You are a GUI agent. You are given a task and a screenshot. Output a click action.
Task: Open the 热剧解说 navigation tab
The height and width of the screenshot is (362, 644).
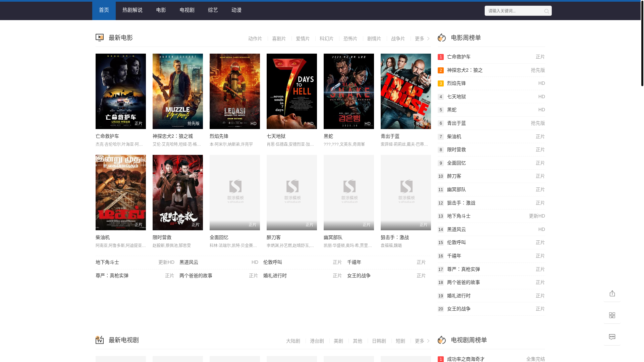pos(132,10)
